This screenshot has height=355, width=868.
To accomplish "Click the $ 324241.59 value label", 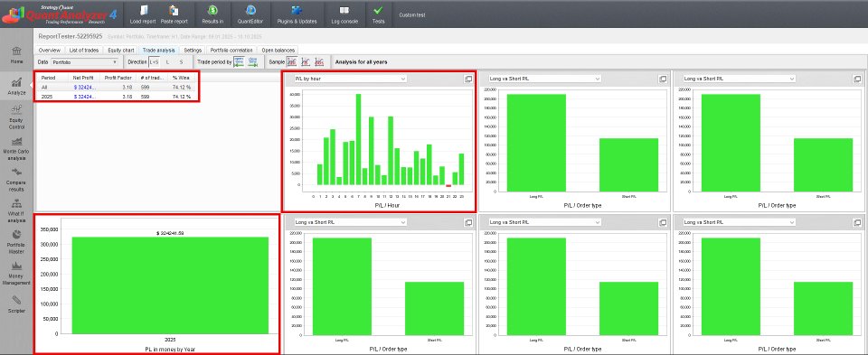I will 170,233.
